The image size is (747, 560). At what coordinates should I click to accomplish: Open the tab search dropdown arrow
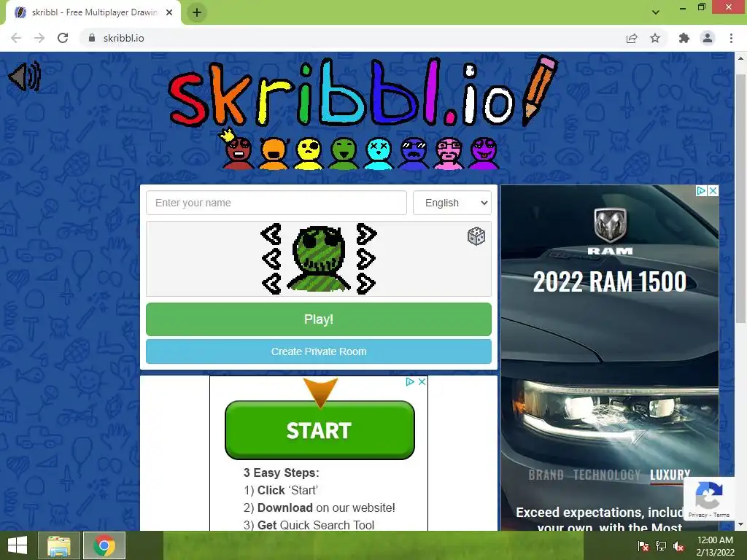click(656, 12)
